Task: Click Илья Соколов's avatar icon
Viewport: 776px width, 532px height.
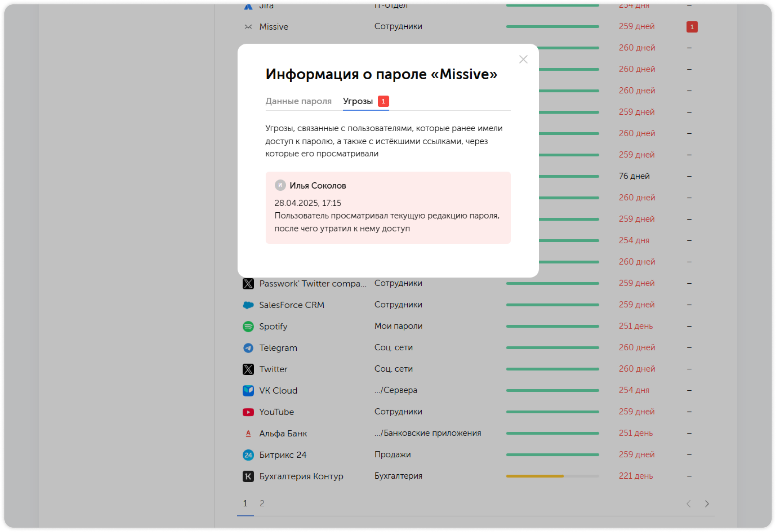Action: 280,185
